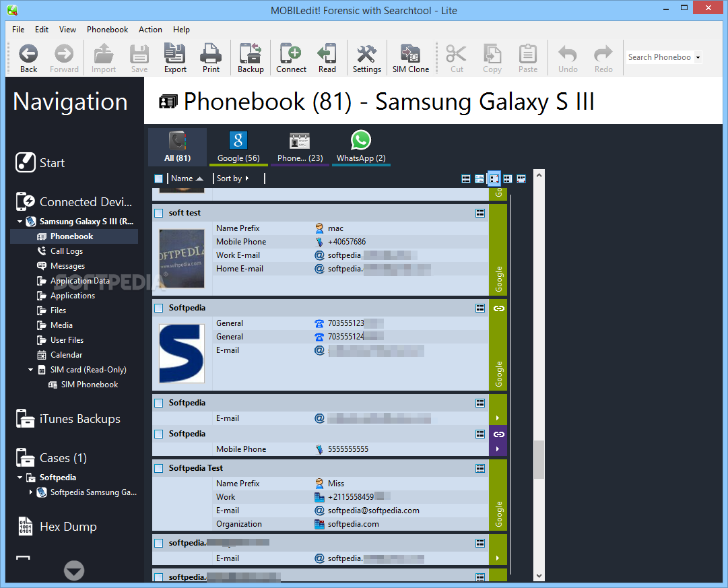Tick the checkbox of the contact below Softpedia Test
Screen dimensions: 728x588
pos(159,543)
